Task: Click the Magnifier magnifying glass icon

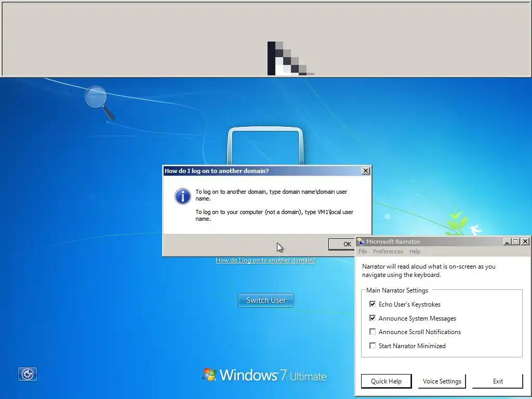Action: (99, 103)
